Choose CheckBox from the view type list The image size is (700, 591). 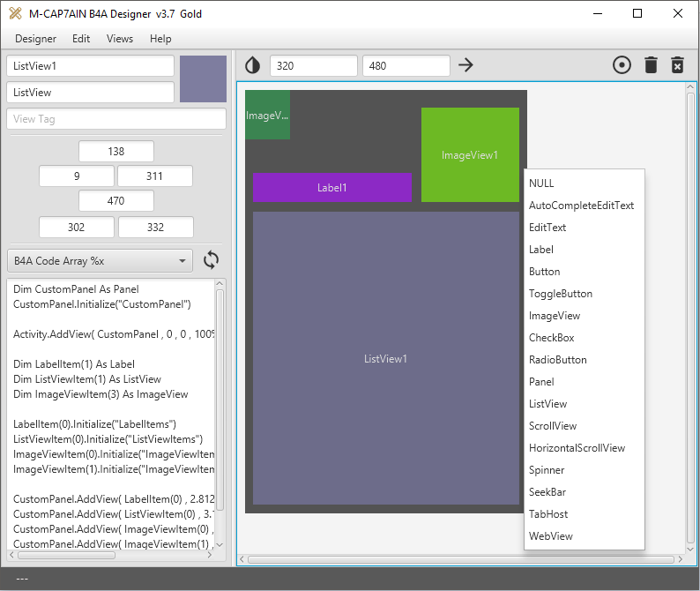click(551, 338)
